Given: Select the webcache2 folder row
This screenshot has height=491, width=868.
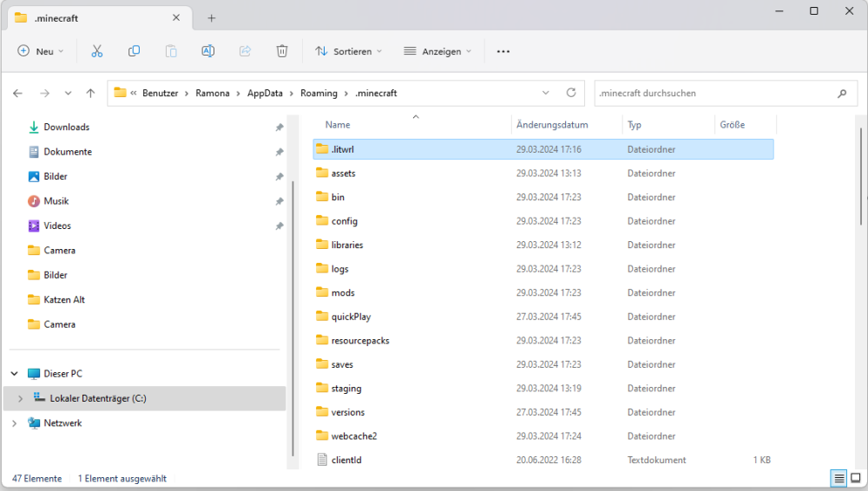Looking at the screenshot, I should point(543,435).
